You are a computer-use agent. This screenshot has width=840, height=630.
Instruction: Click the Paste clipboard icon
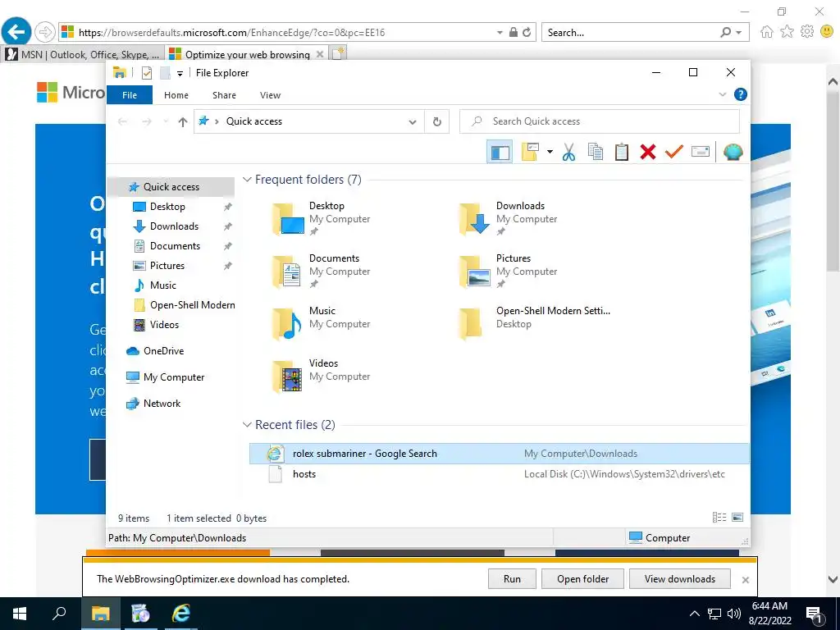coord(622,152)
